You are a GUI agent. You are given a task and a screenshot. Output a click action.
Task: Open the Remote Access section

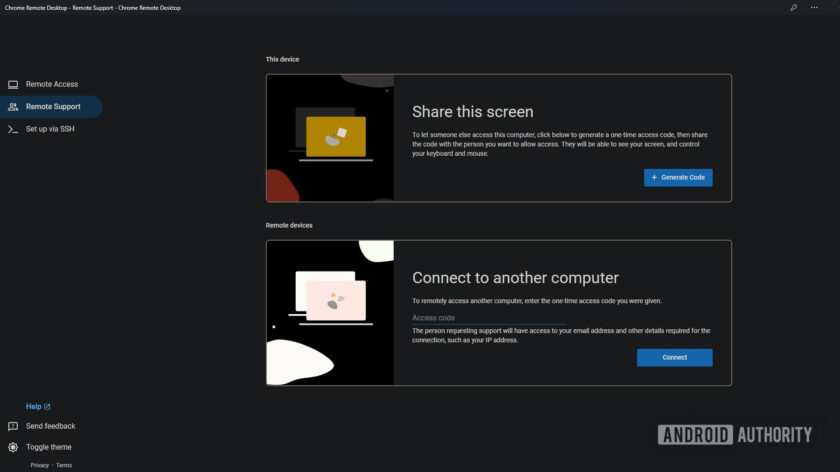tap(51, 85)
